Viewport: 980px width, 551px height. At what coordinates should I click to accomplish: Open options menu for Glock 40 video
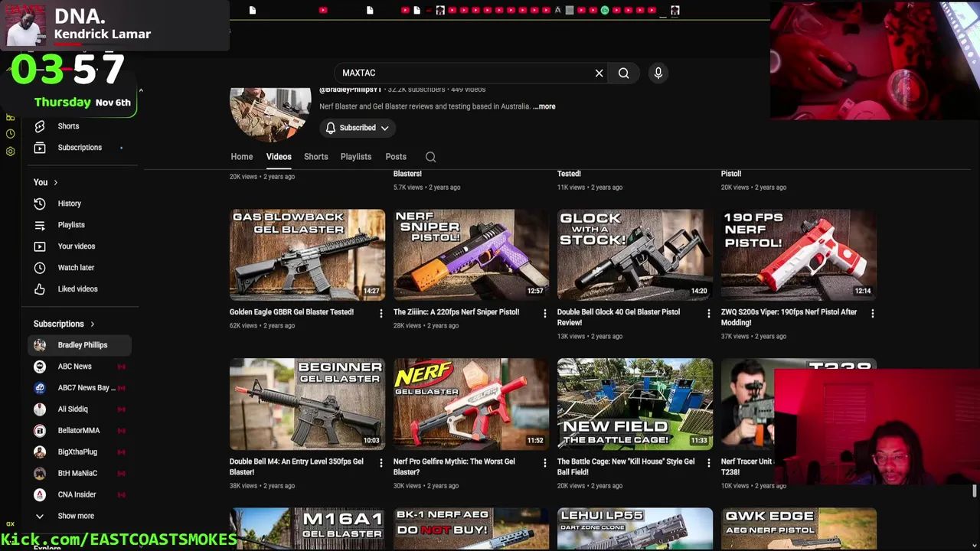(708, 313)
